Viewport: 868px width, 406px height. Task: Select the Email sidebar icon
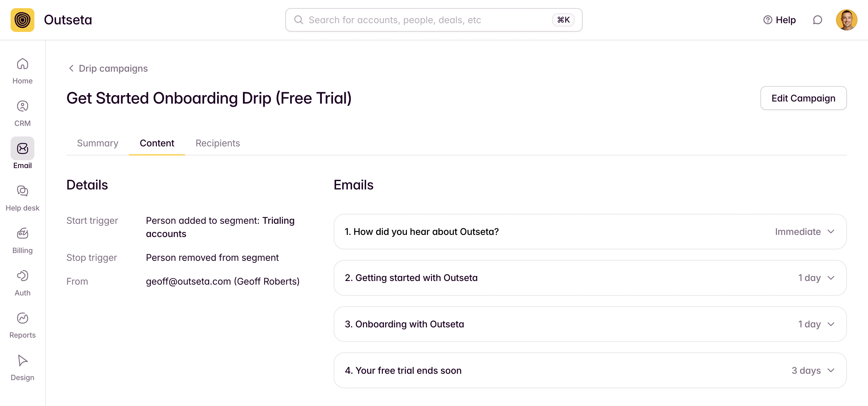point(22,148)
